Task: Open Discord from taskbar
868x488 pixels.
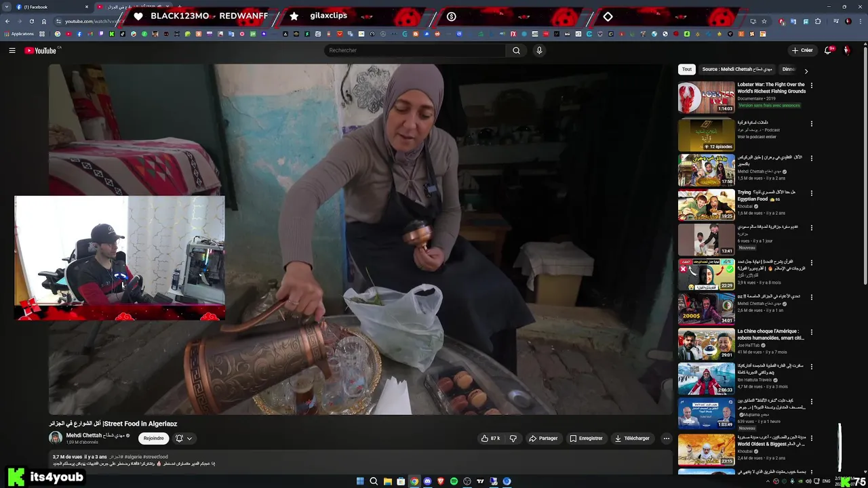Action: point(427,481)
